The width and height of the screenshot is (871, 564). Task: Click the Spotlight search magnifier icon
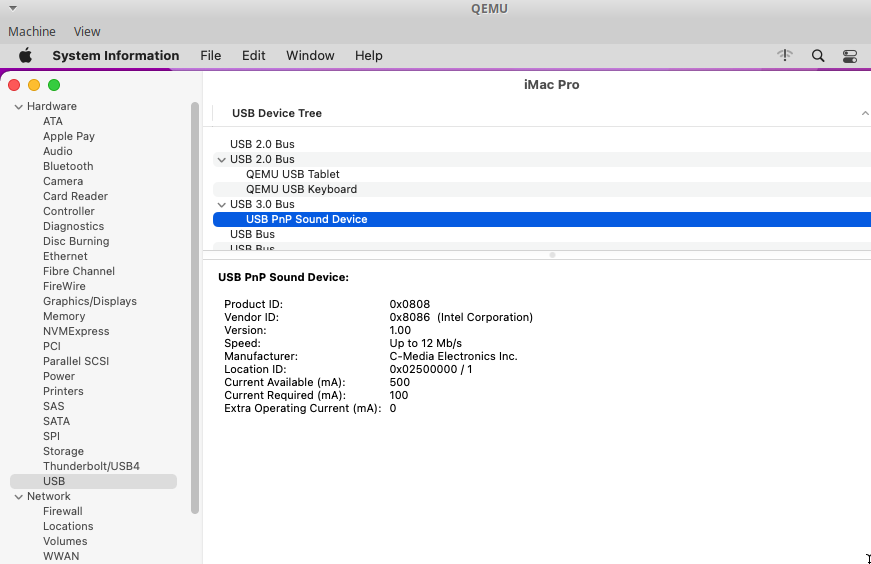pyautogui.click(x=818, y=56)
